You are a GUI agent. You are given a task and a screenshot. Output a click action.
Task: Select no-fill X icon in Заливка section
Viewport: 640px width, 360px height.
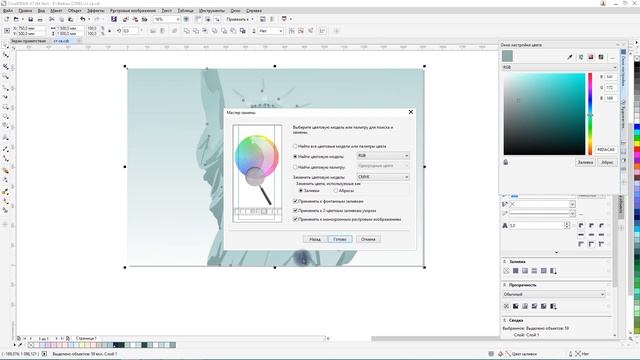(507, 271)
